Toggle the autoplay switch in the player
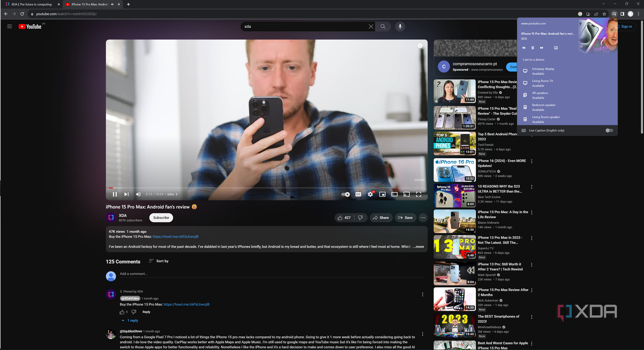The height and width of the screenshot is (350, 644). 346,194
